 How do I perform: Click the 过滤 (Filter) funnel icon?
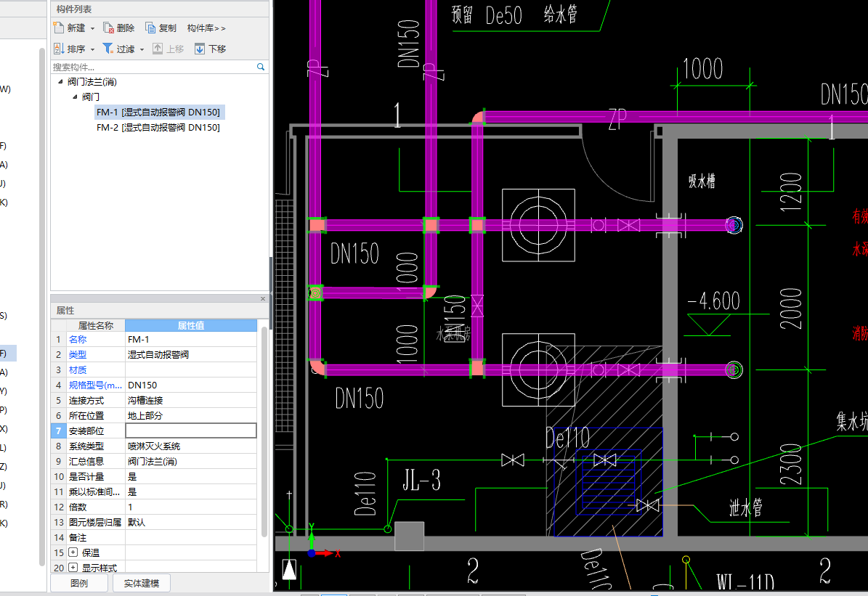coord(108,49)
